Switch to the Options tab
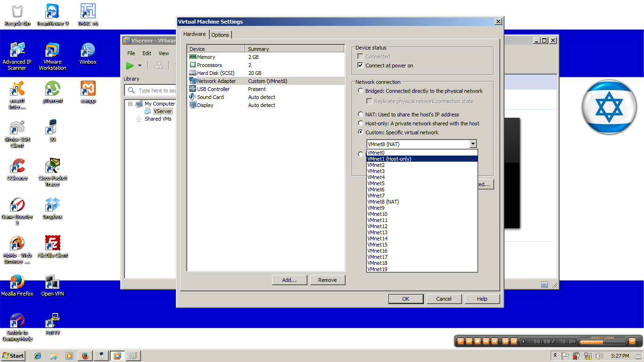The width and height of the screenshot is (644, 362). (x=220, y=35)
